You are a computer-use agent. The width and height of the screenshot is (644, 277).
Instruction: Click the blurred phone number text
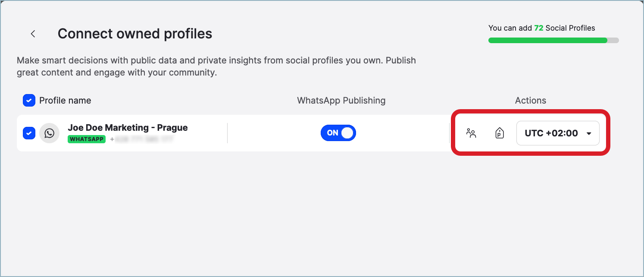coord(142,139)
